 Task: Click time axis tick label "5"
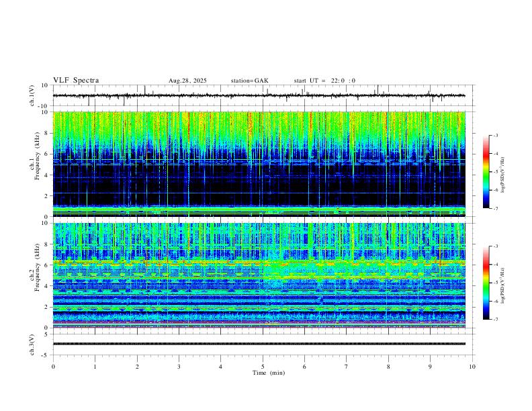pyautogui.click(x=263, y=367)
